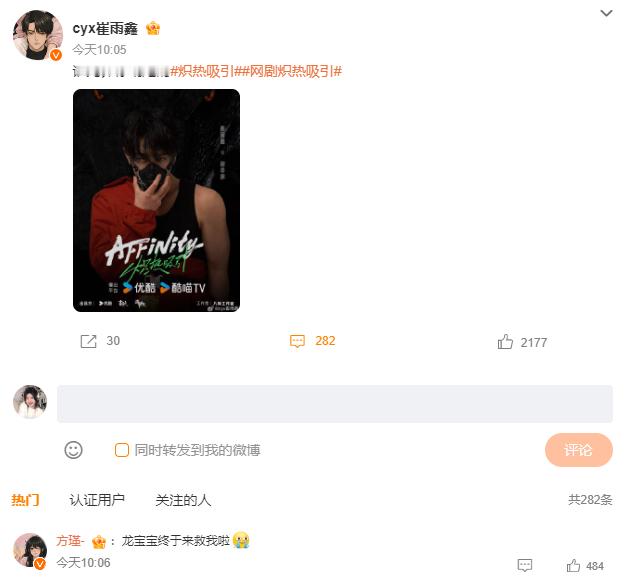Open commenter 方瑾- username link
630x578 pixels.
pyautogui.click(x=70, y=541)
